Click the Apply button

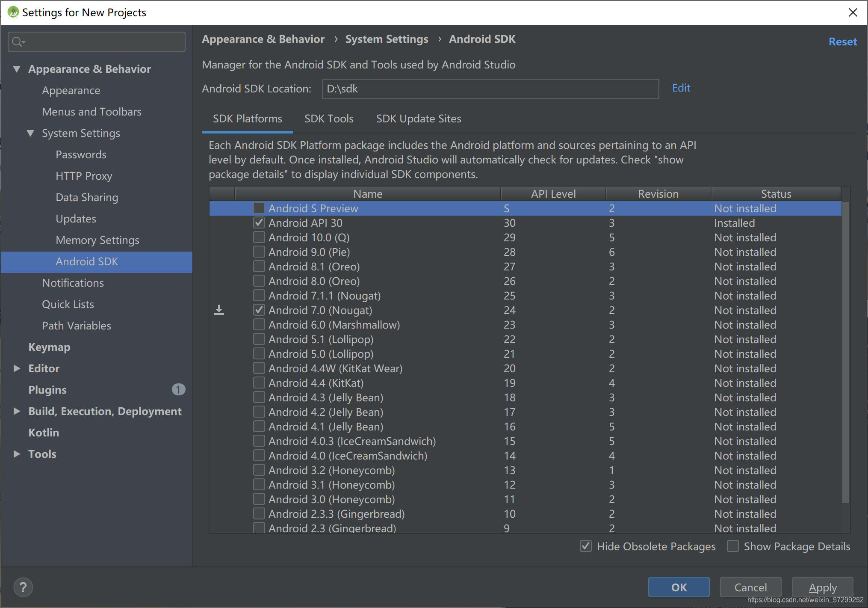[x=823, y=587]
